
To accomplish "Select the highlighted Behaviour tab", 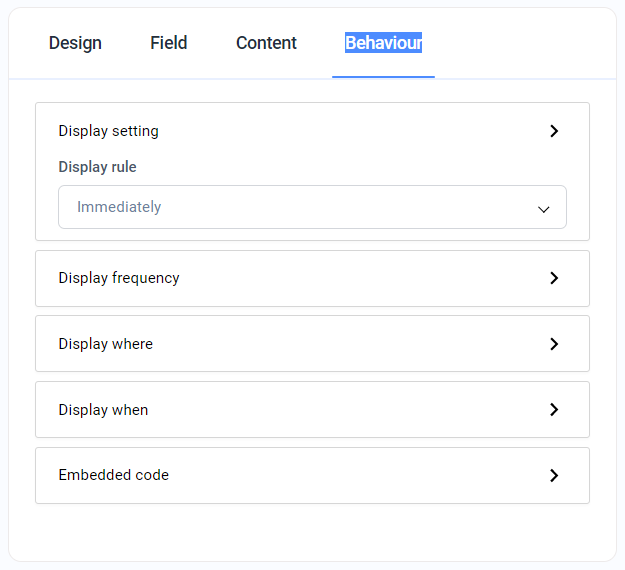I will 383,43.
